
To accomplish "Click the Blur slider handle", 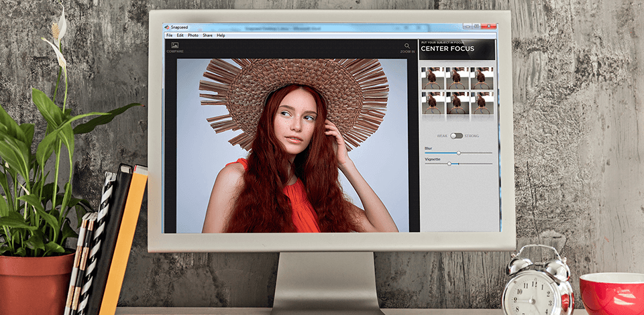I will 459,153.
